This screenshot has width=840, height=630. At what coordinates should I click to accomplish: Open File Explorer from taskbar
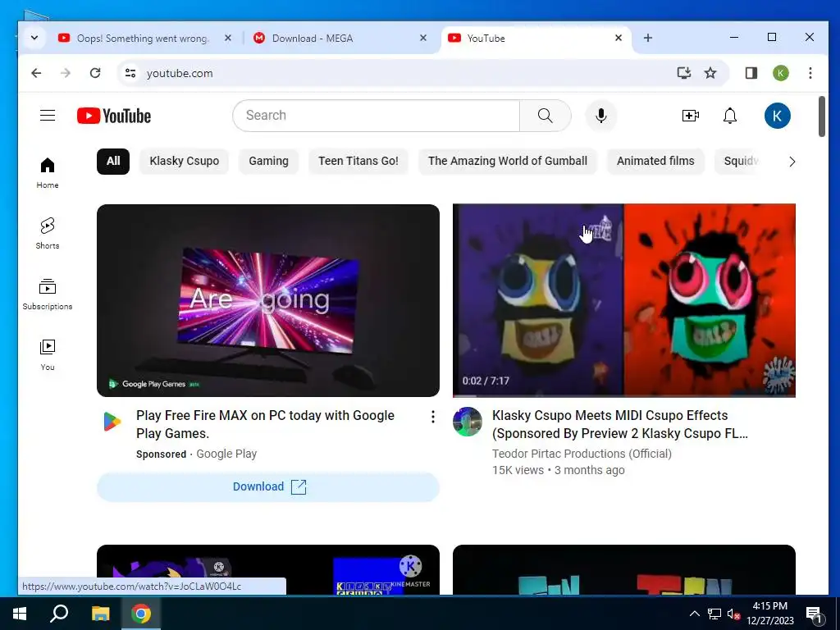100,614
